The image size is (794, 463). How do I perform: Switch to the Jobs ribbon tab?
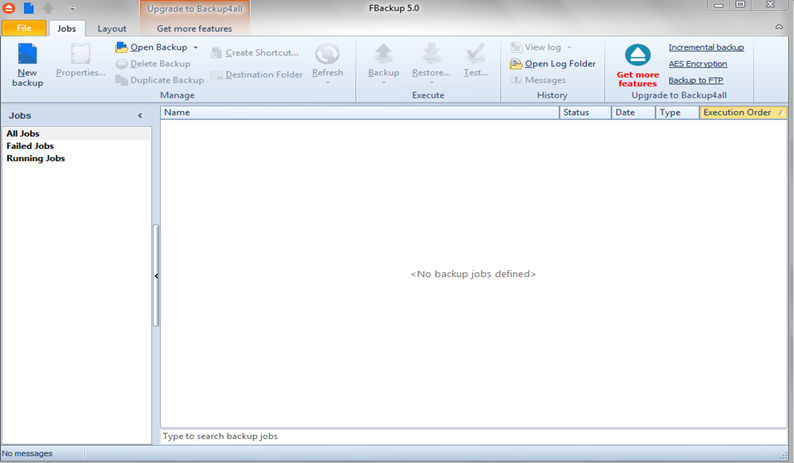pos(66,29)
